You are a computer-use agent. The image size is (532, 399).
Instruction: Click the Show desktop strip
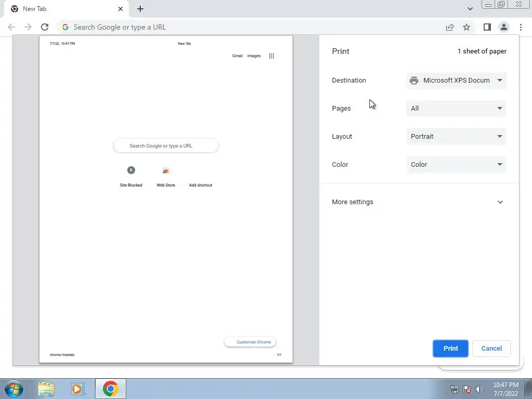(528, 389)
